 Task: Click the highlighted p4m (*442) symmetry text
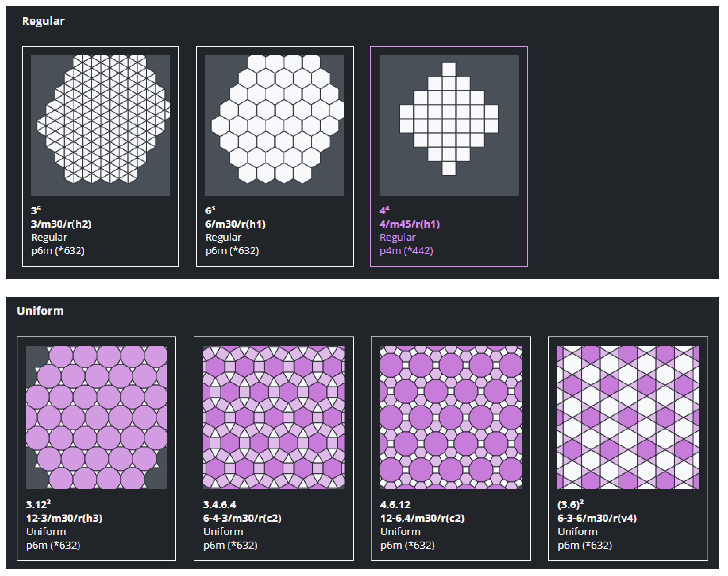pyautogui.click(x=406, y=251)
